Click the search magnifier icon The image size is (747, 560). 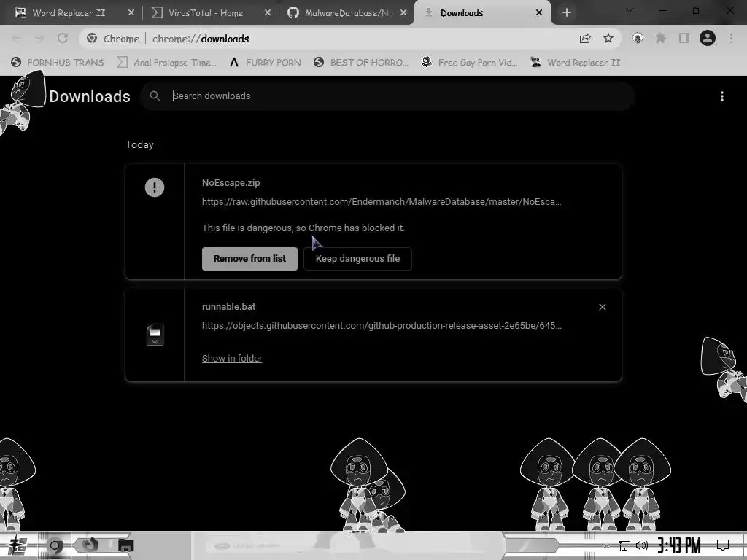pos(155,96)
